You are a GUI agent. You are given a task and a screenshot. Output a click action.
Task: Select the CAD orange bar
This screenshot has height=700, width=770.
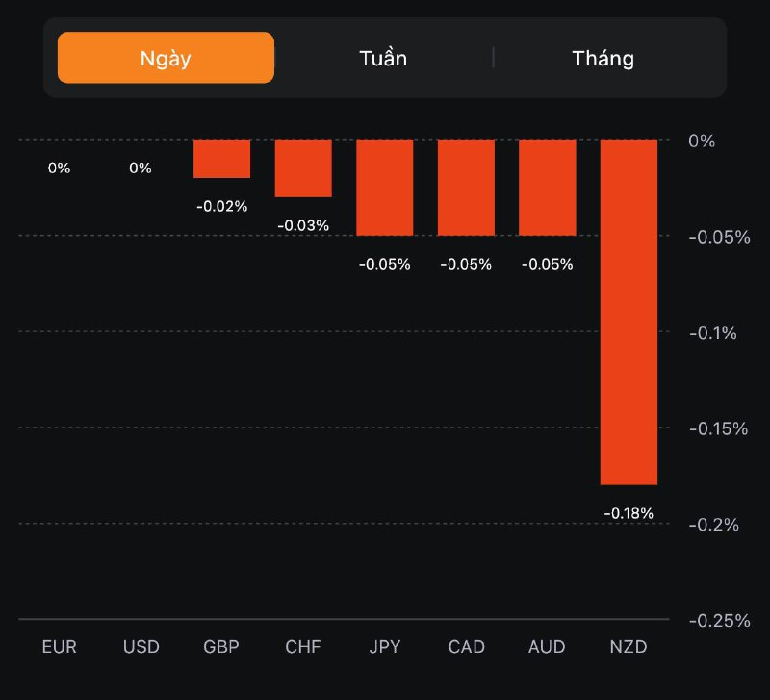[466, 188]
